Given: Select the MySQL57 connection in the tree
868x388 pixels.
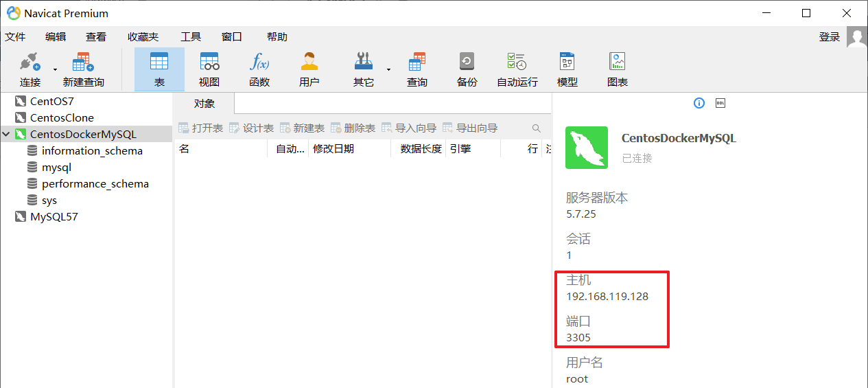Looking at the screenshot, I should click(54, 216).
